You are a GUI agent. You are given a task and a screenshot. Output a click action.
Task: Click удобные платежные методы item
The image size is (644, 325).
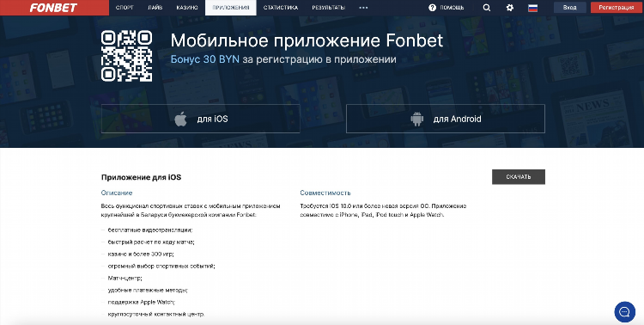coord(148,290)
